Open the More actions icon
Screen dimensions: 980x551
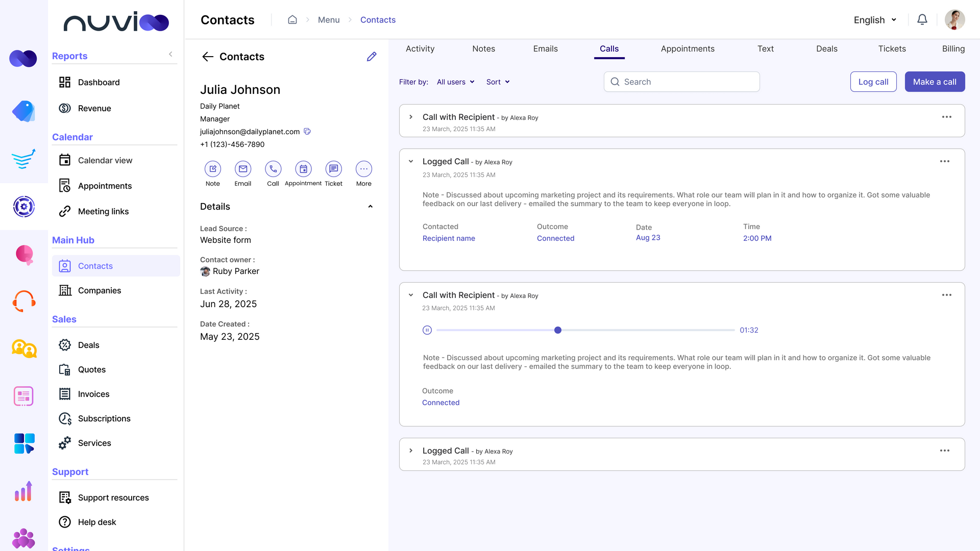click(x=363, y=169)
